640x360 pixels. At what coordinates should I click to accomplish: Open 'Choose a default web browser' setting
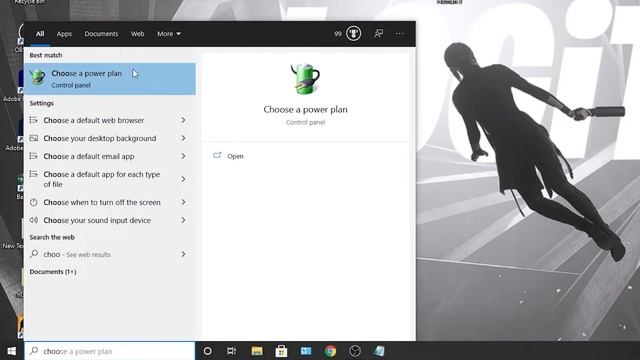[x=110, y=120]
